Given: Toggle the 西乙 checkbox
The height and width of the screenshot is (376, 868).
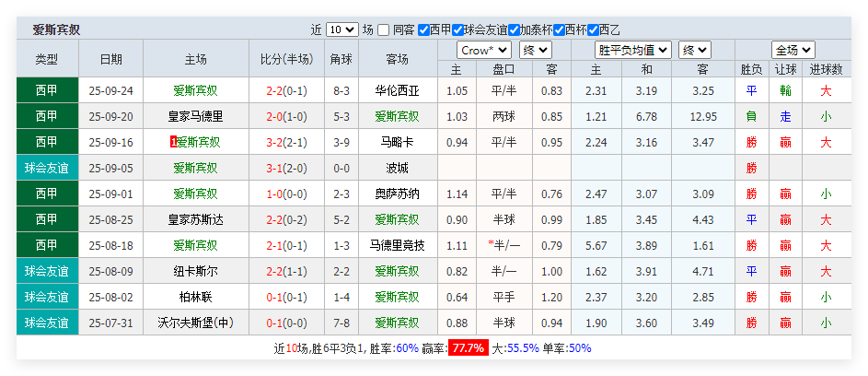Looking at the screenshot, I should (x=592, y=29).
